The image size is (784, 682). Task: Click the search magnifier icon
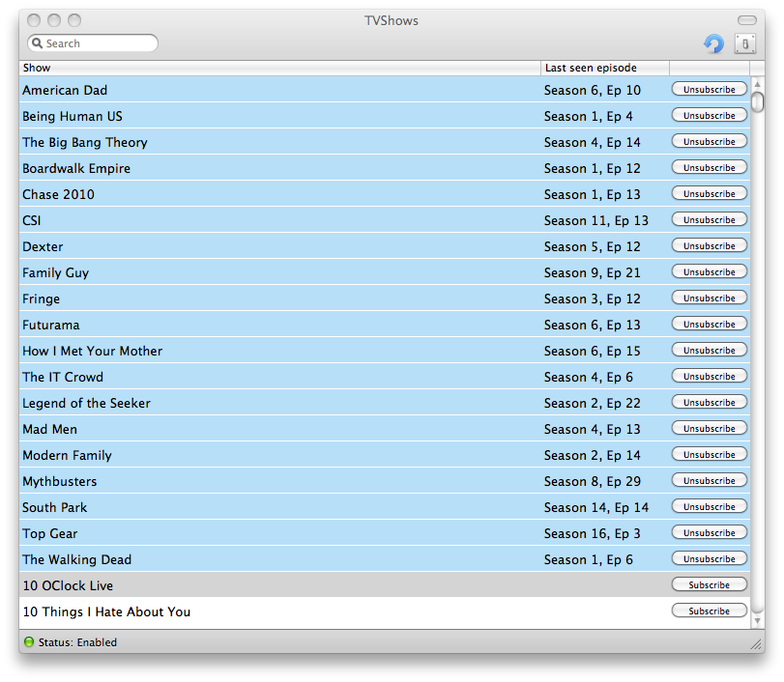[37, 43]
